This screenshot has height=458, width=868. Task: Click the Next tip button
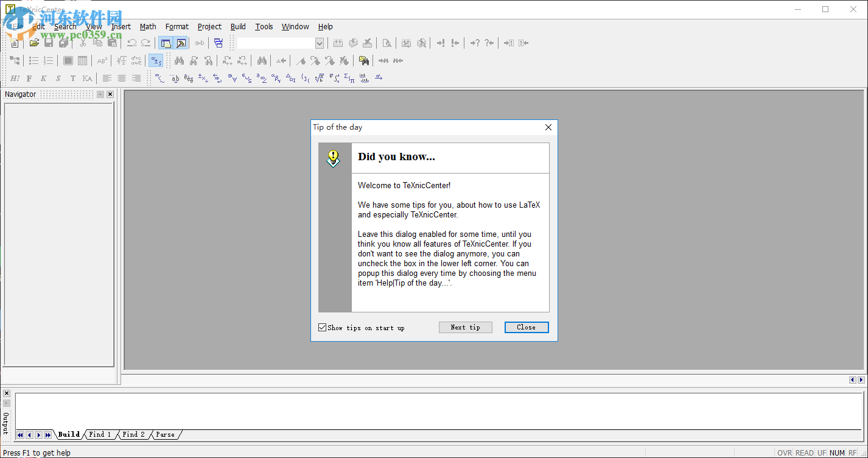click(466, 327)
